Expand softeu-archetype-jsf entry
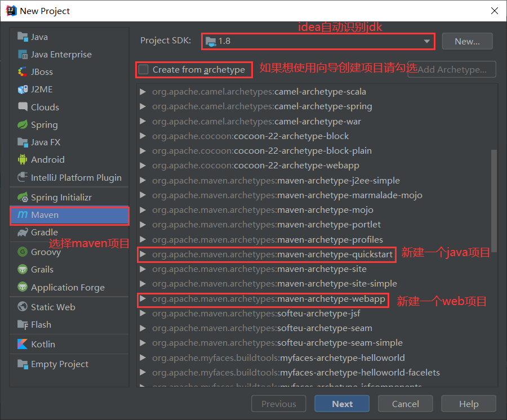507x420 pixels. pos(143,314)
